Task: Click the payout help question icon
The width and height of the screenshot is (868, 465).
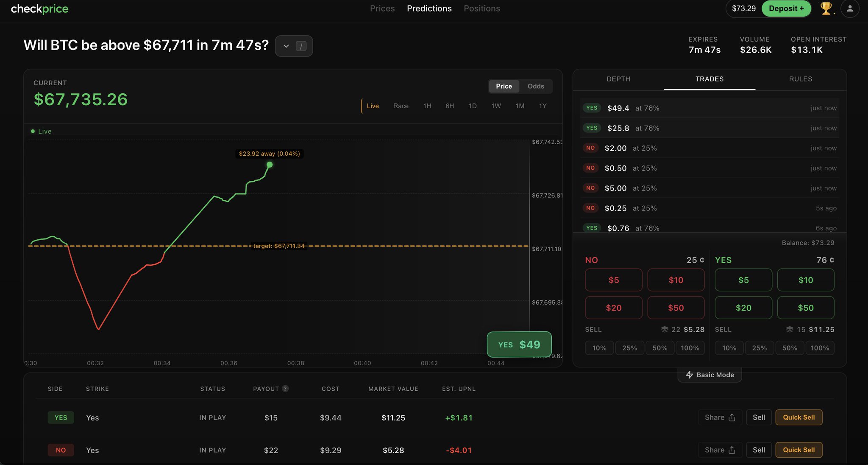Action: tap(285, 389)
